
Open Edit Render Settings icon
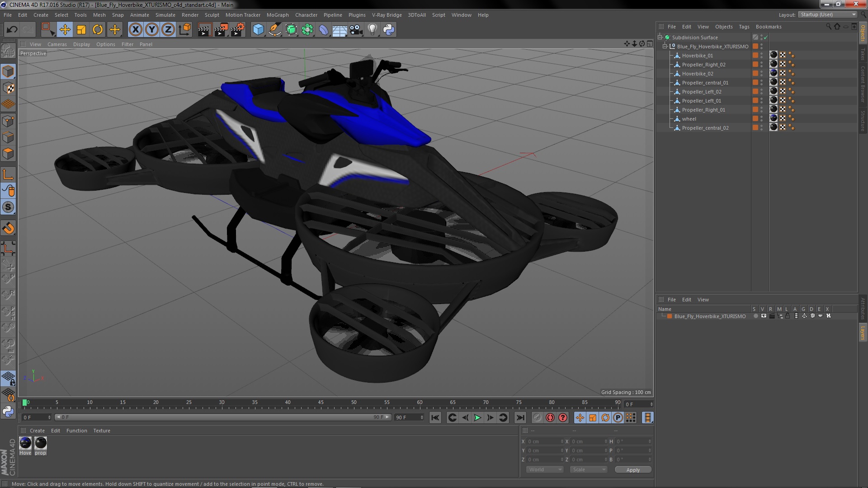[x=237, y=30]
